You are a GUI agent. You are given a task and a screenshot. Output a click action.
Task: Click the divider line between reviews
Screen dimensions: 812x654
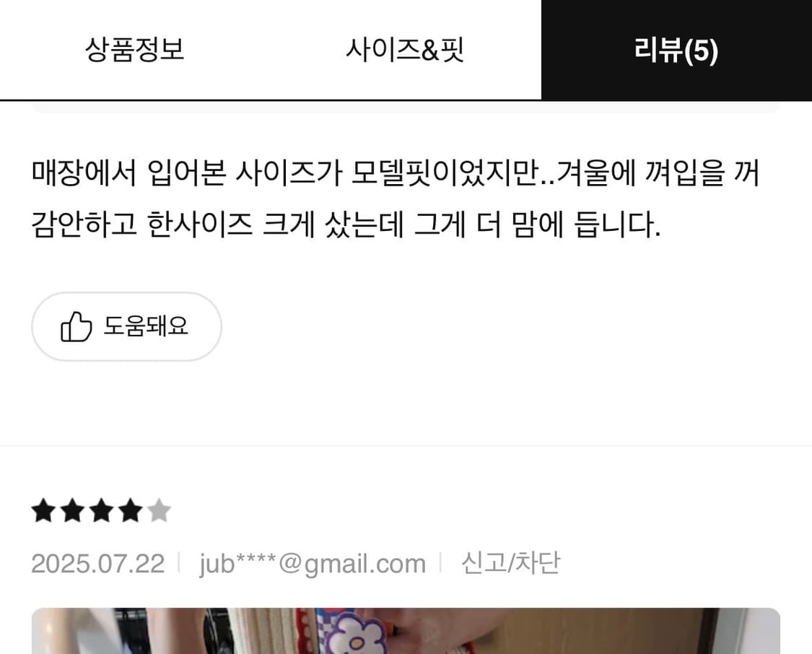click(406, 445)
